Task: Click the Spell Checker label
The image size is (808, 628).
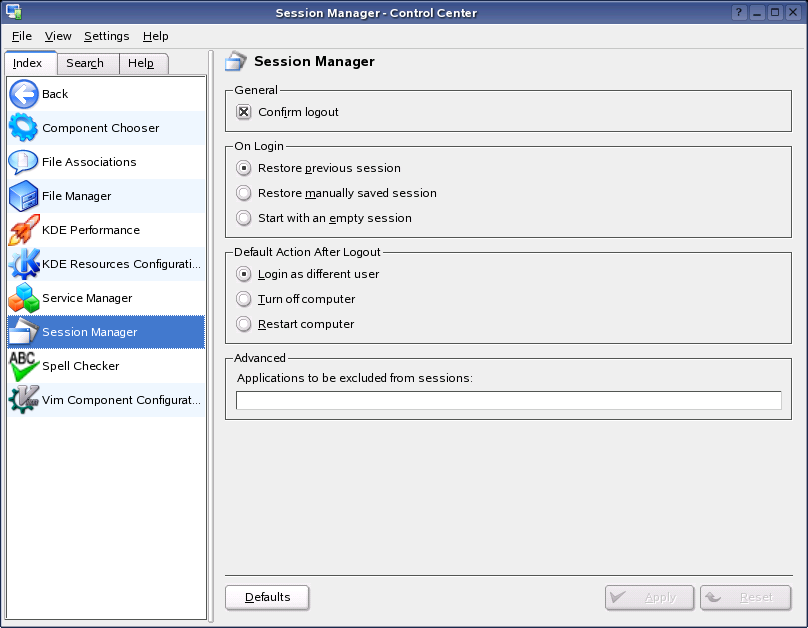Action: pos(80,366)
